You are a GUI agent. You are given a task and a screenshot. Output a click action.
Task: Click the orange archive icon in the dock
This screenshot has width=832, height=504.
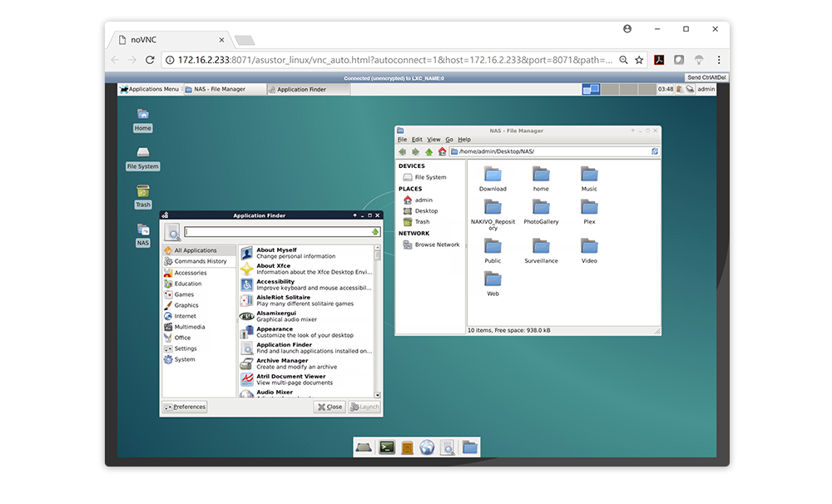pyautogui.click(x=406, y=447)
